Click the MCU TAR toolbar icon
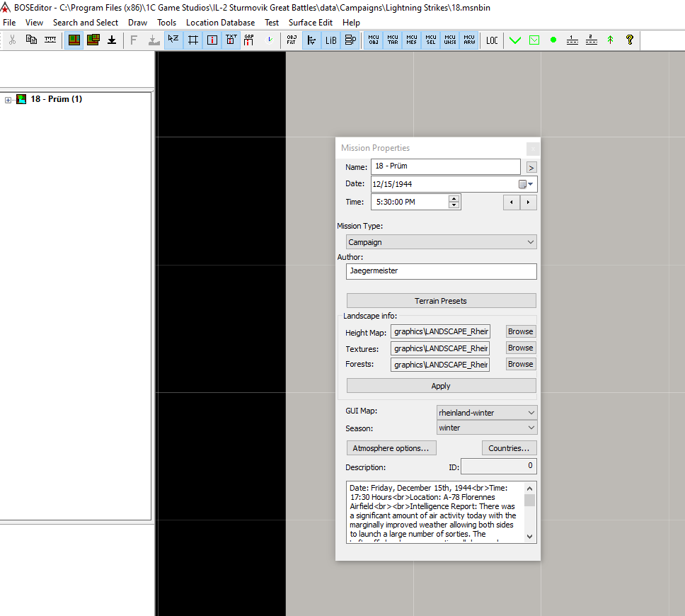 coord(393,40)
